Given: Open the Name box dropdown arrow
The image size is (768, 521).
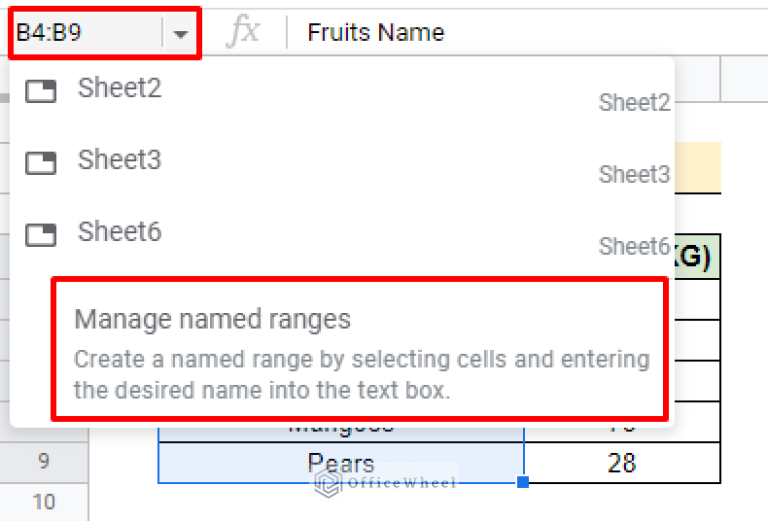Looking at the screenshot, I should pos(181,34).
